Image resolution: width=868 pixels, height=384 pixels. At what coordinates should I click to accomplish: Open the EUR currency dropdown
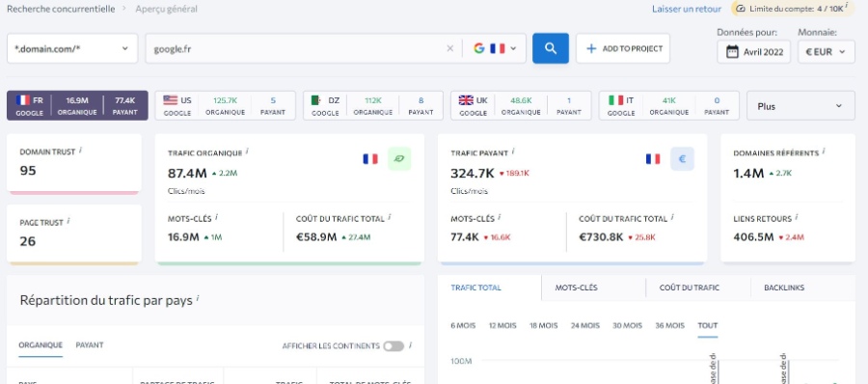(826, 52)
